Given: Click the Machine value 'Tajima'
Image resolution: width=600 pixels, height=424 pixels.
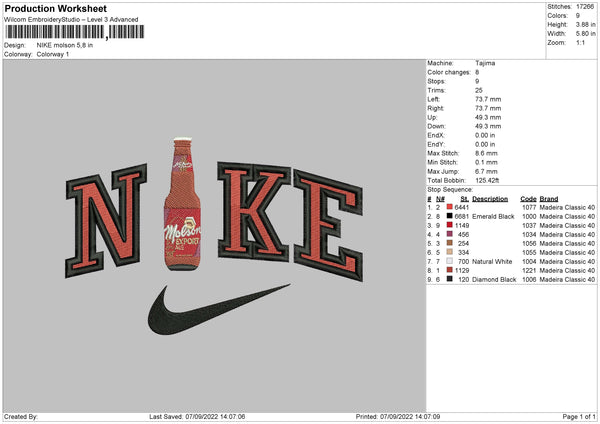Looking at the screenshot, I should click(485, 63).
